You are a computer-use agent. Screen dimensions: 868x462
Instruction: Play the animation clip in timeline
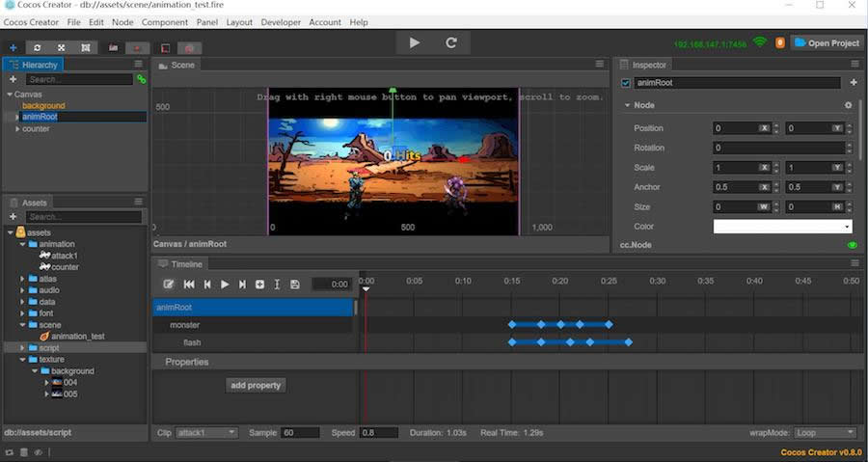tap(225, 285)
